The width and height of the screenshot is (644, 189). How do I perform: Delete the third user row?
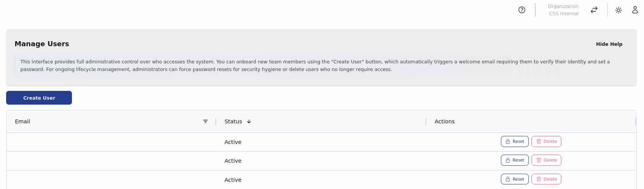pyautogui.click(x=546, y=179)
